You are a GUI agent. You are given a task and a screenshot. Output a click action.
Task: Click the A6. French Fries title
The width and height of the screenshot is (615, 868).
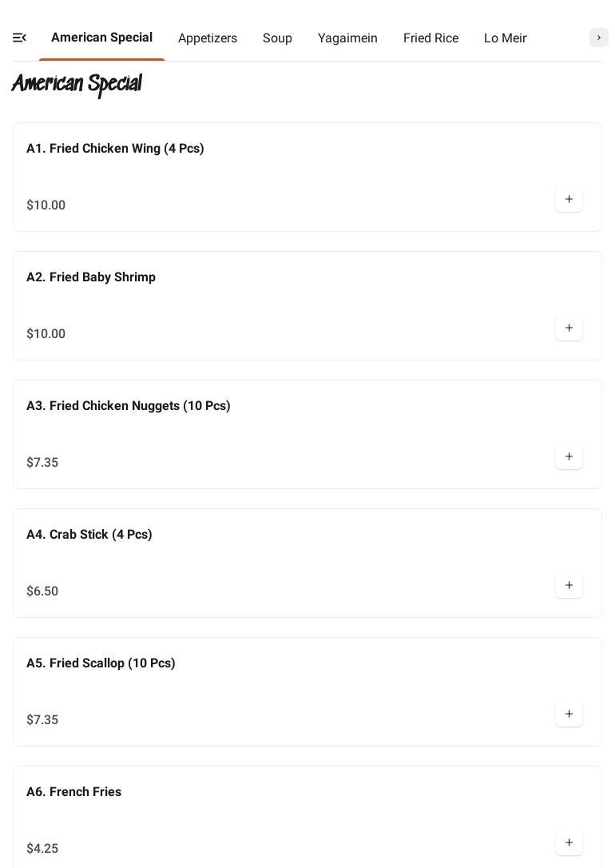coord(73,792)
